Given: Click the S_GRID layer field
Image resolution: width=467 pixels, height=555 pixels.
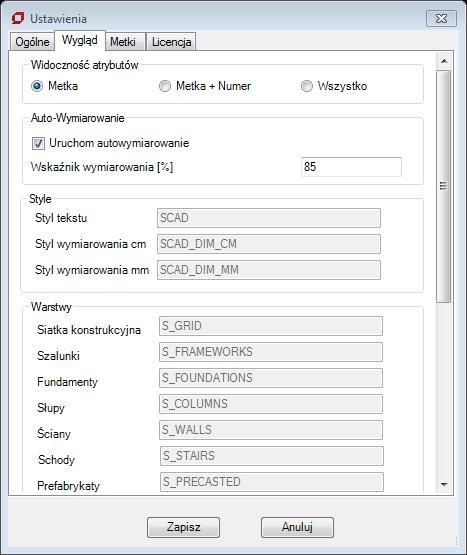Looking at the screenshot, I should tap(271, 326).
